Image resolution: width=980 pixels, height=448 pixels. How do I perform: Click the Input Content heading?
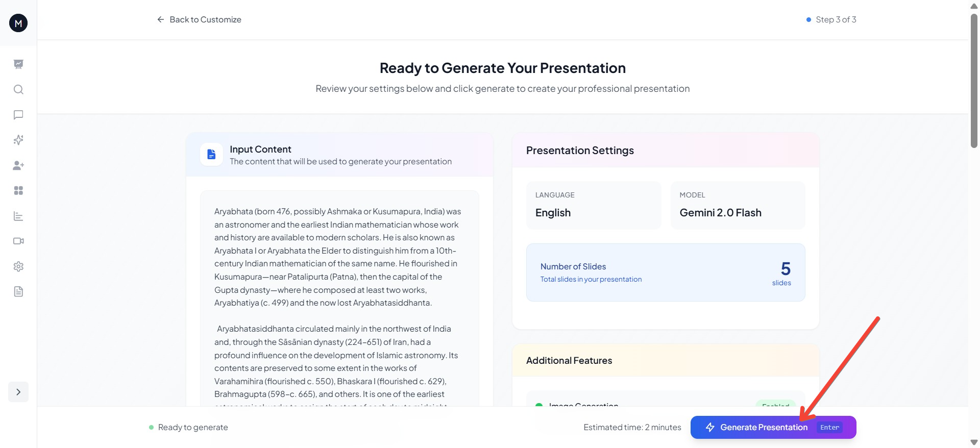[x=260, y=149]
